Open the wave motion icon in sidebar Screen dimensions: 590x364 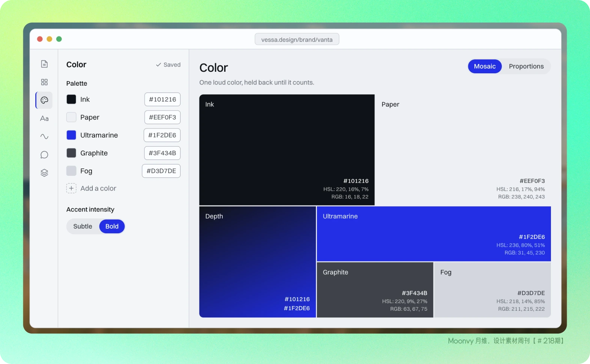tap(44, 136)
